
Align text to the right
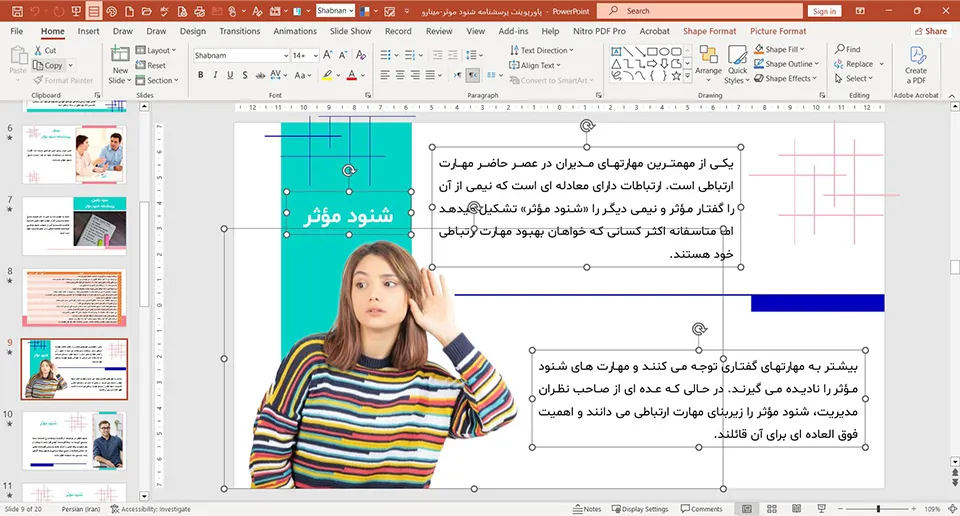pyautogui.click(x=415, y=75)
